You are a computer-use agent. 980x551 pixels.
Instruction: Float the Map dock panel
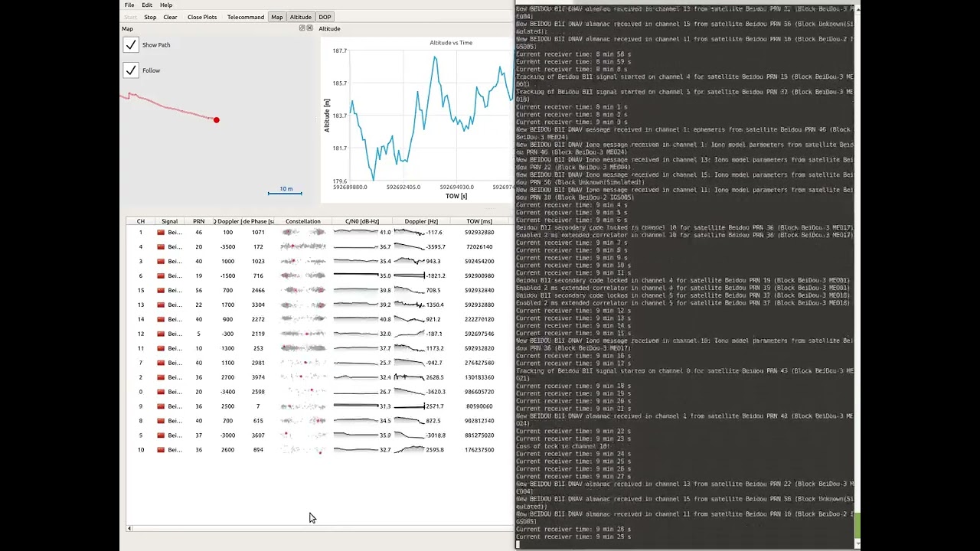click(x=302, y=28)
